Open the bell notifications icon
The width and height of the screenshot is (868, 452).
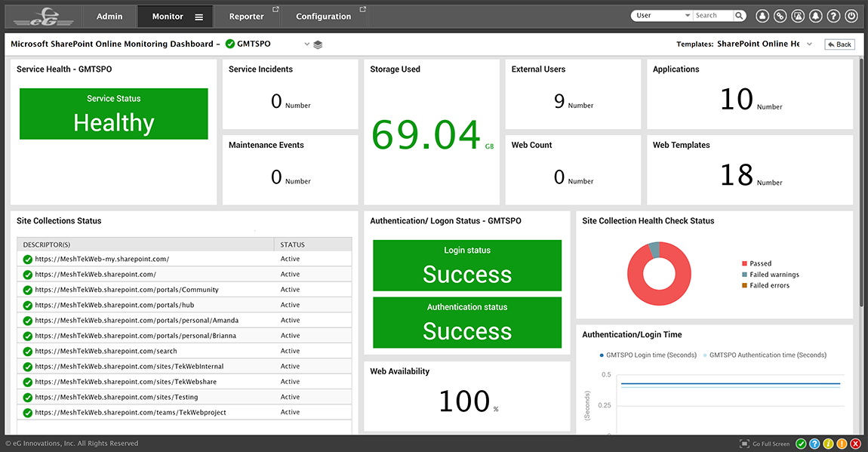click(815, 16)
